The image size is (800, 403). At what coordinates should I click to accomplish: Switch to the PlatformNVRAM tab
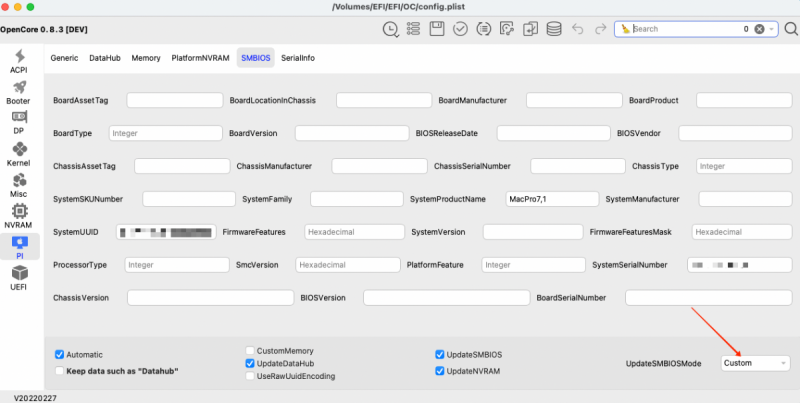[201, 58]
